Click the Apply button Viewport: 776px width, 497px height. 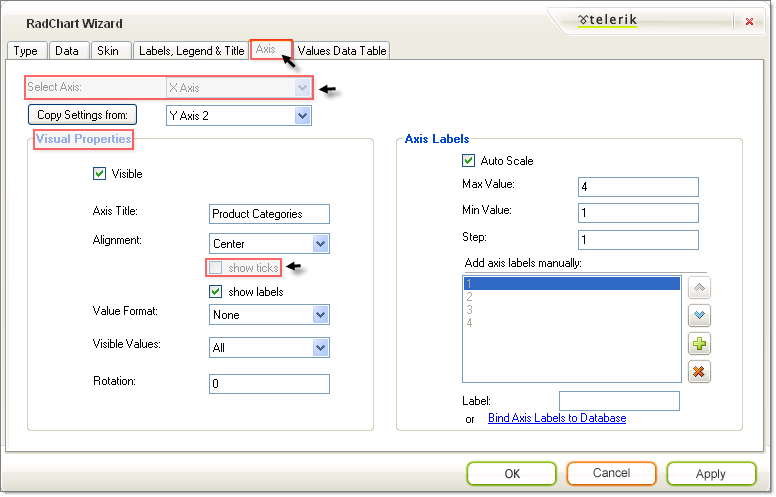tap(711, 474)
